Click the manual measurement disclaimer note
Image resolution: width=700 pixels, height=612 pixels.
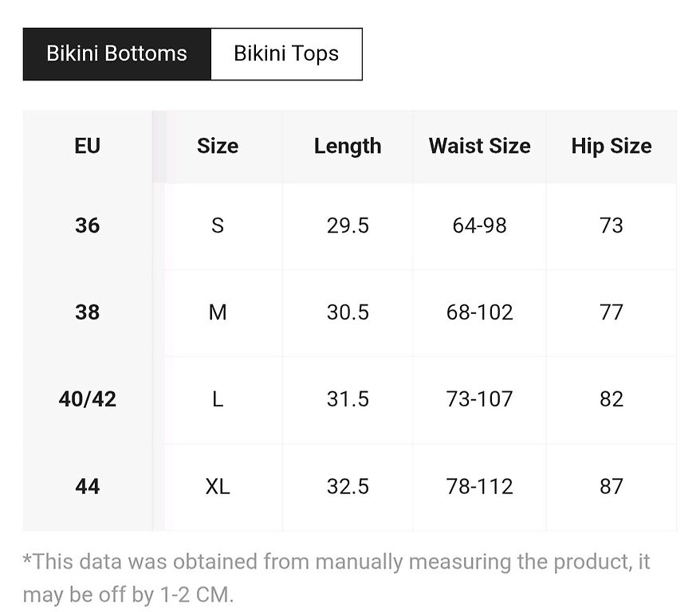pyautogui.click(x=336, y=578)
